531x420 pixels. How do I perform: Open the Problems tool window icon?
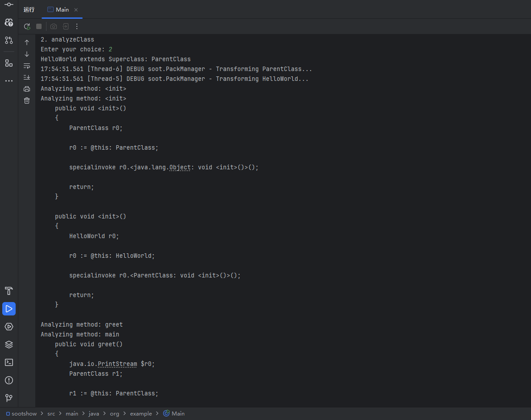9,380
